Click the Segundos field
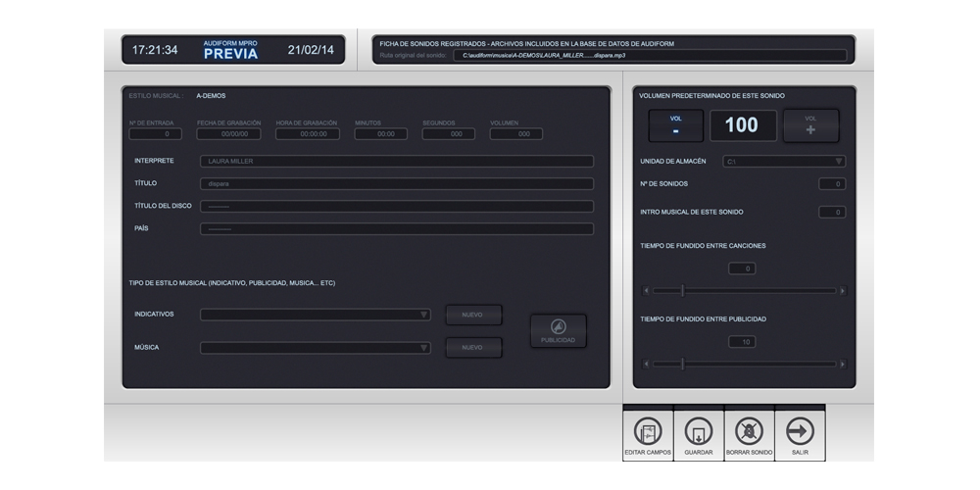Viewport: 980px width, 490px height. click(x=448, y=133)
